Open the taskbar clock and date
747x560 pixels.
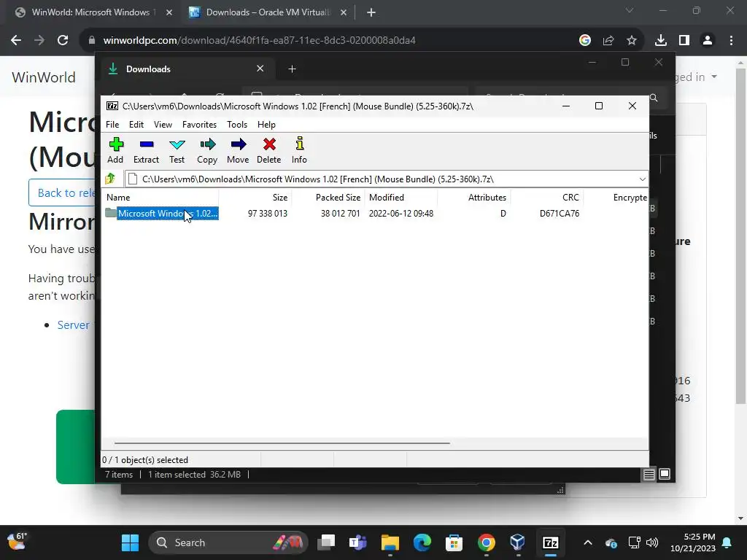click(693, 542)
